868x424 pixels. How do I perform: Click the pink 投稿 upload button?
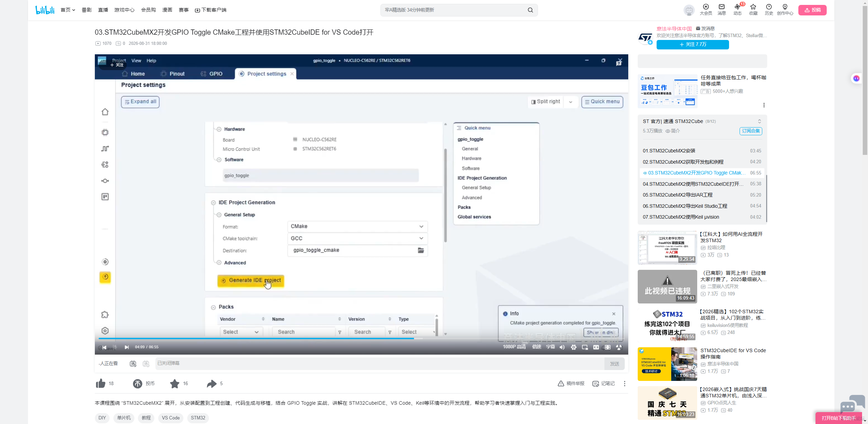click(812, 10)
